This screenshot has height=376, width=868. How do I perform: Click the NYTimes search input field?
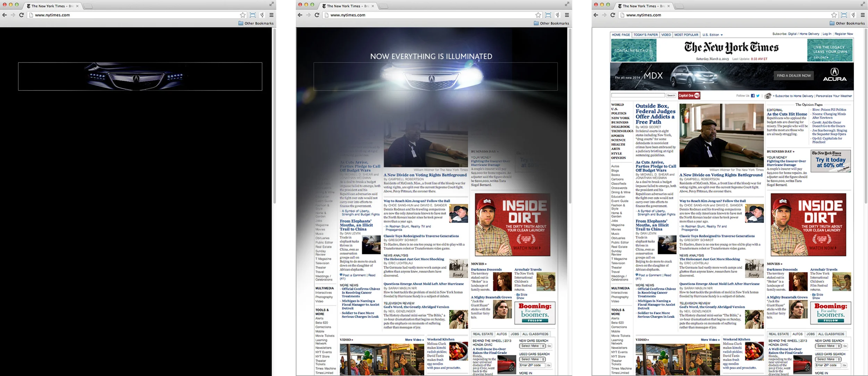[638, 95]
